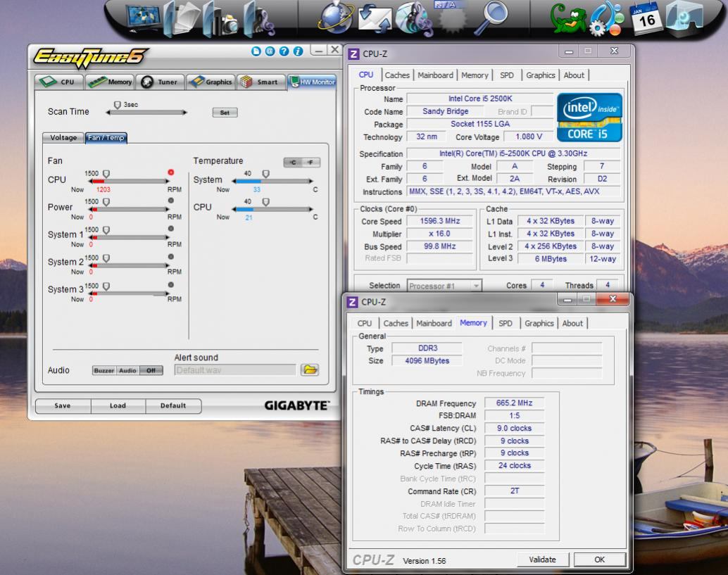
Task: Open the glass cube icon in the dock
Action: 684,18
